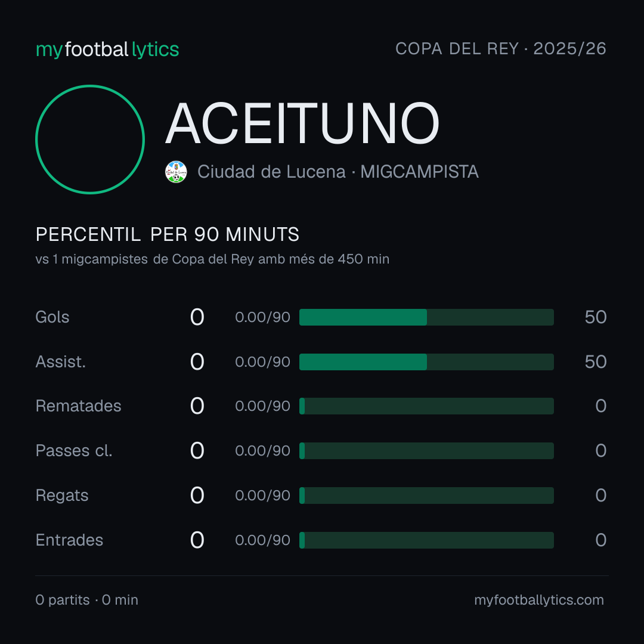Click the empty green player photo circle
The width and height of the screenshot is (644, 644).
(90, 139)
